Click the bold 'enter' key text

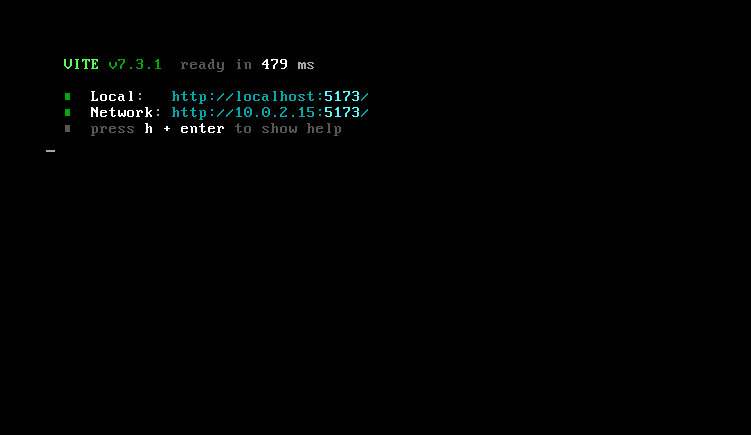[x=202, y=128]
